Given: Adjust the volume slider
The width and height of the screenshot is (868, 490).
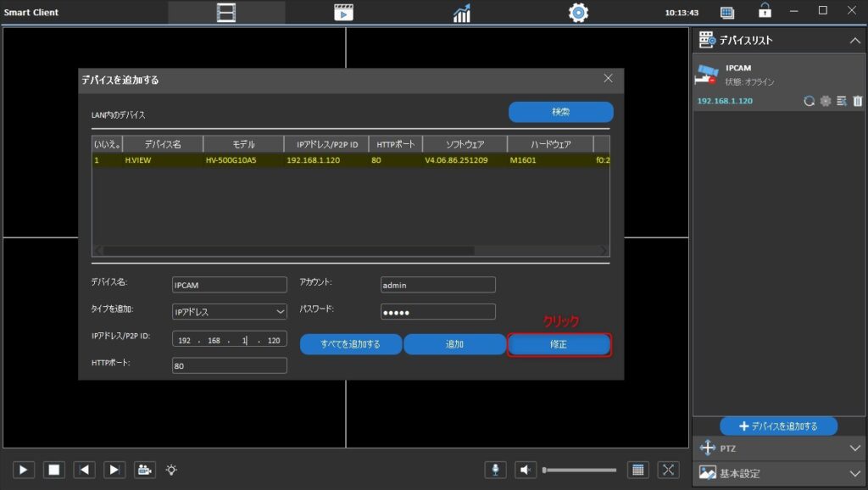Looking at the screenshot, I should point(579,470).
